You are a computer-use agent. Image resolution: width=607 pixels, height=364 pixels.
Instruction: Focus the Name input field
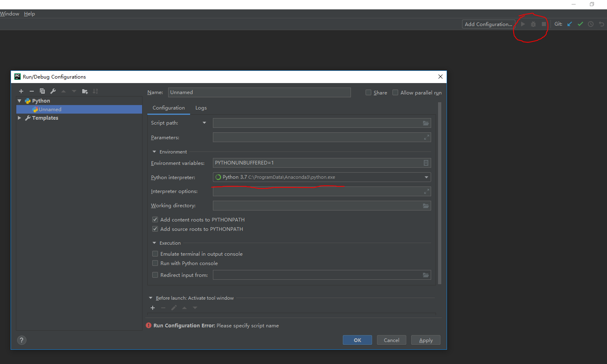259,92
